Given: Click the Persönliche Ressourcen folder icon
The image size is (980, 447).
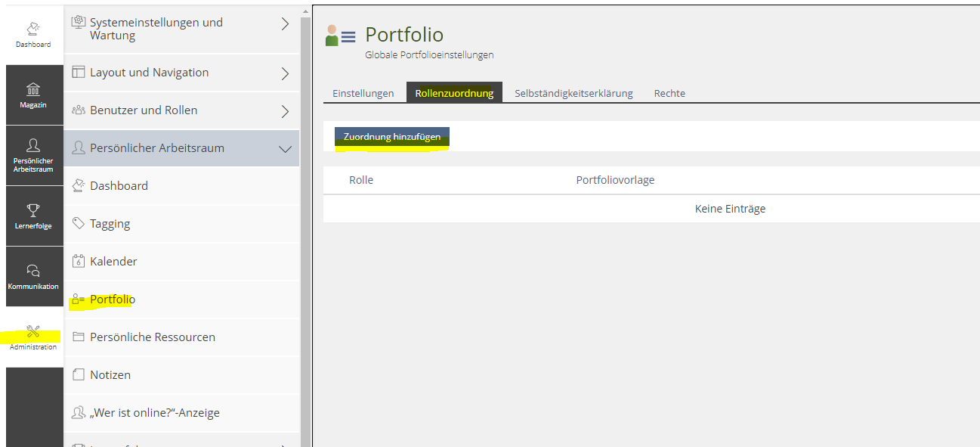Looking at the screenshot, I should pos(78,337).
